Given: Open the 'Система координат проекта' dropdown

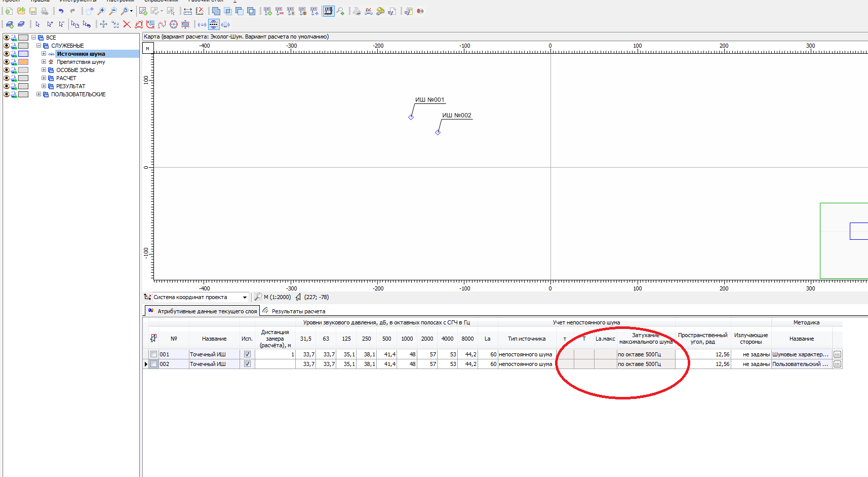Looking at the screenshot, I should coord(245,298).
